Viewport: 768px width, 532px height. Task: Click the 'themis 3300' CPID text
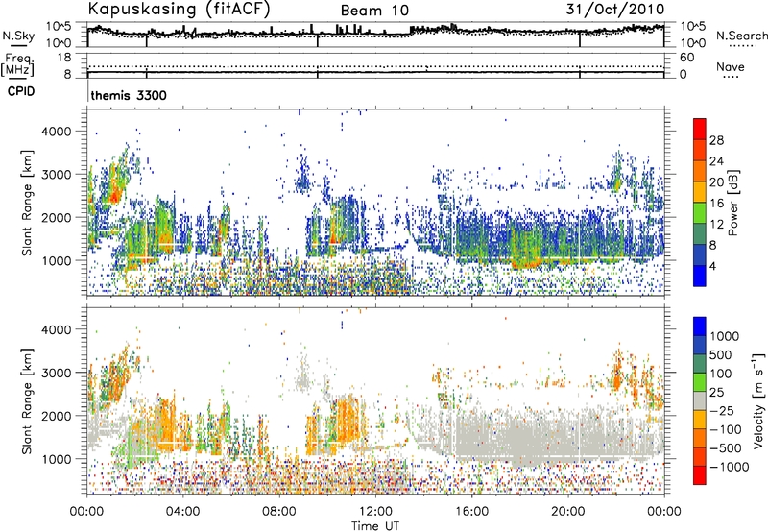click(x=129, y=95)
